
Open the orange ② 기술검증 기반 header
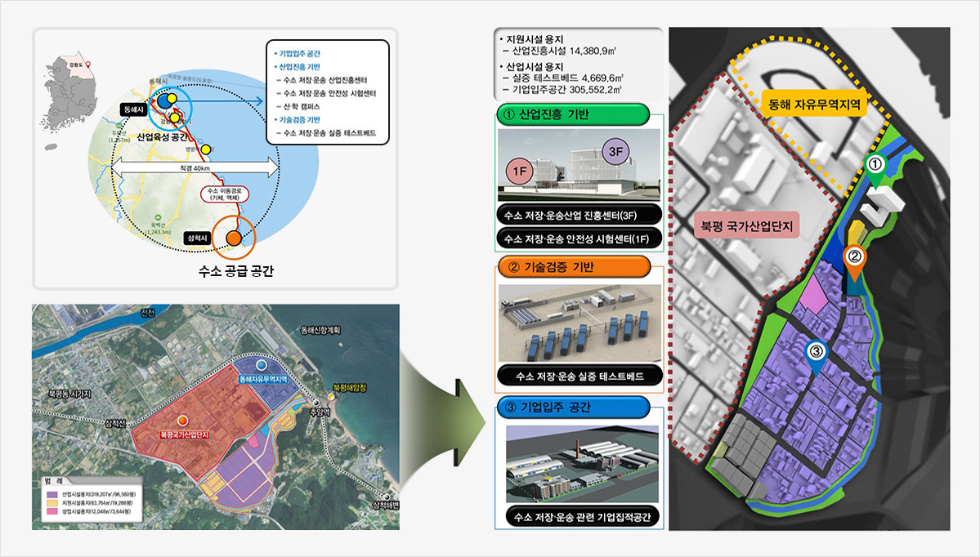click(573, 267)
